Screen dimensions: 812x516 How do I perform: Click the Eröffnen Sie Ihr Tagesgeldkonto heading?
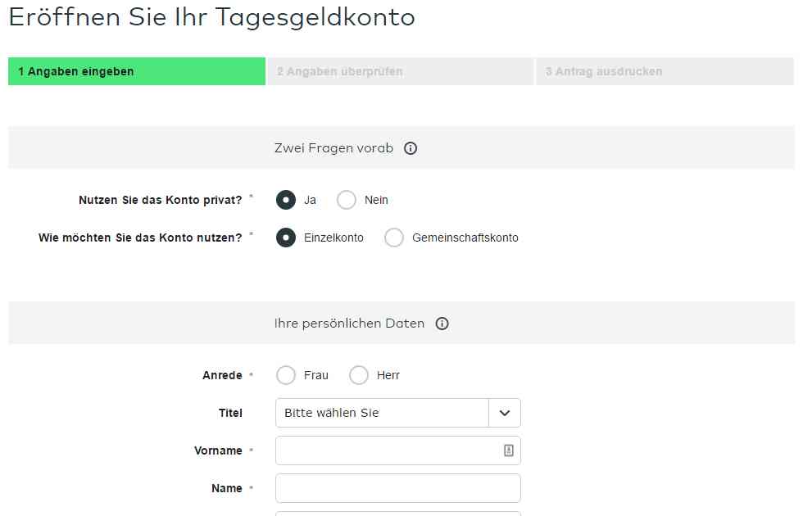pyautogui.click(x=211, y=17)
